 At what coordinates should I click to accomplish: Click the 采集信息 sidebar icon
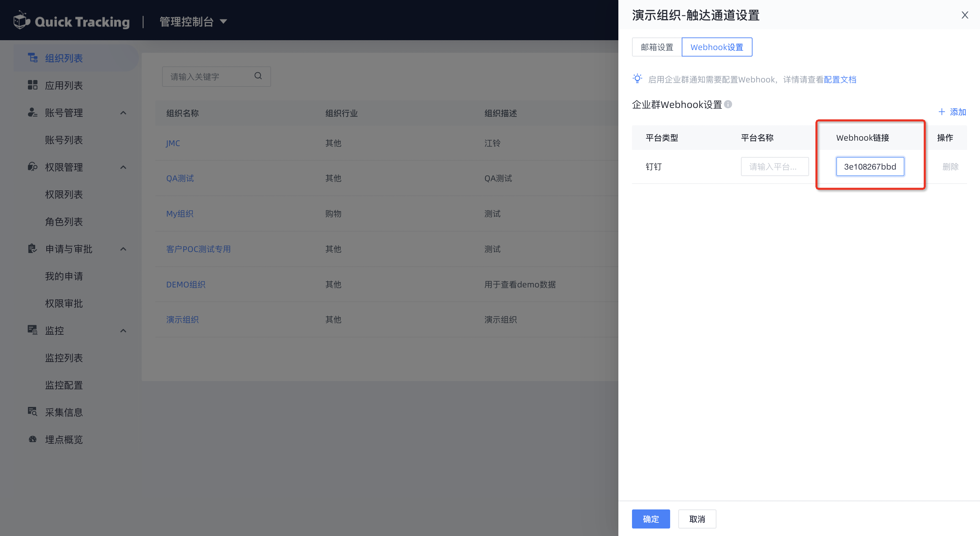tap(33, 412)
